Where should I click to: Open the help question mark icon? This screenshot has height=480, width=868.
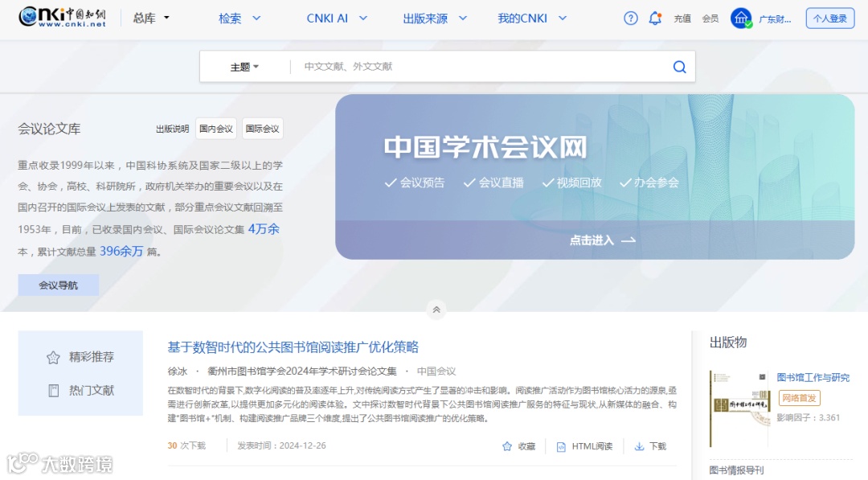pyautogui.click(x=631, y=18)
